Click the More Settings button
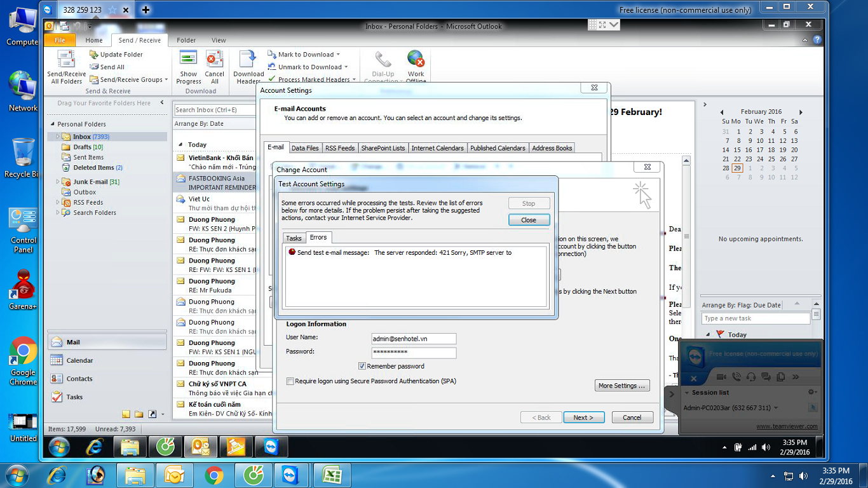The image size is (868, 488). pos(622,386)
